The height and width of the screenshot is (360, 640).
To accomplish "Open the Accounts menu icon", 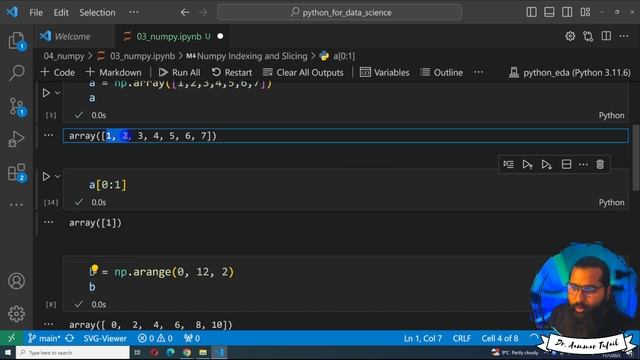I will [x=16, y=281].
